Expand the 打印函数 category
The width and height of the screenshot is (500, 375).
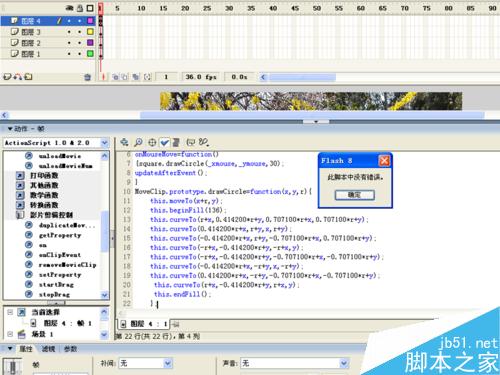tap(20, 175)
